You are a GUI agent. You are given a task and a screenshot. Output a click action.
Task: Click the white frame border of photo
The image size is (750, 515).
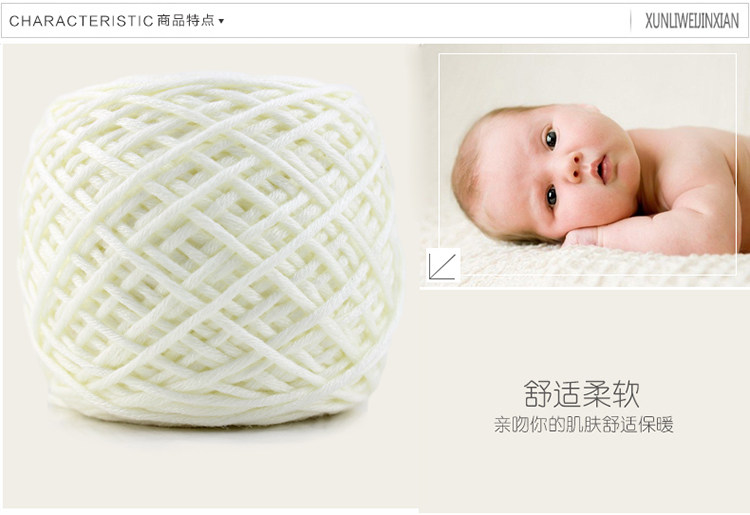[587, 54]
